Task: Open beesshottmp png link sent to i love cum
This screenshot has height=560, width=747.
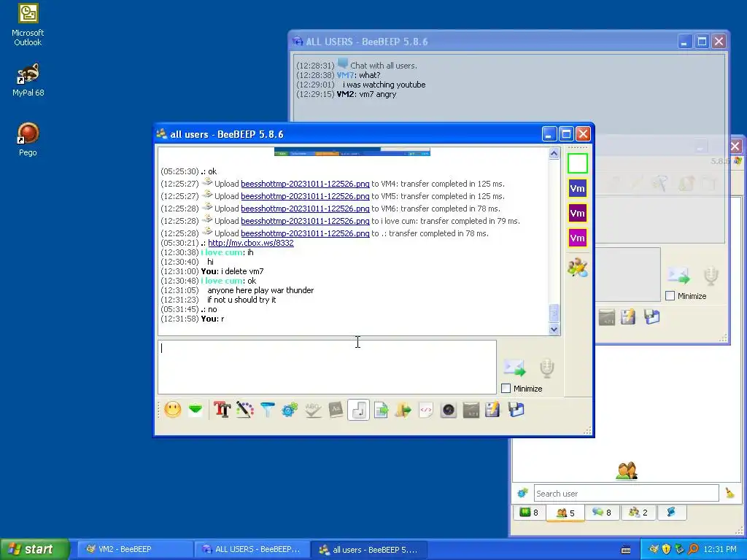Action: 305,221
